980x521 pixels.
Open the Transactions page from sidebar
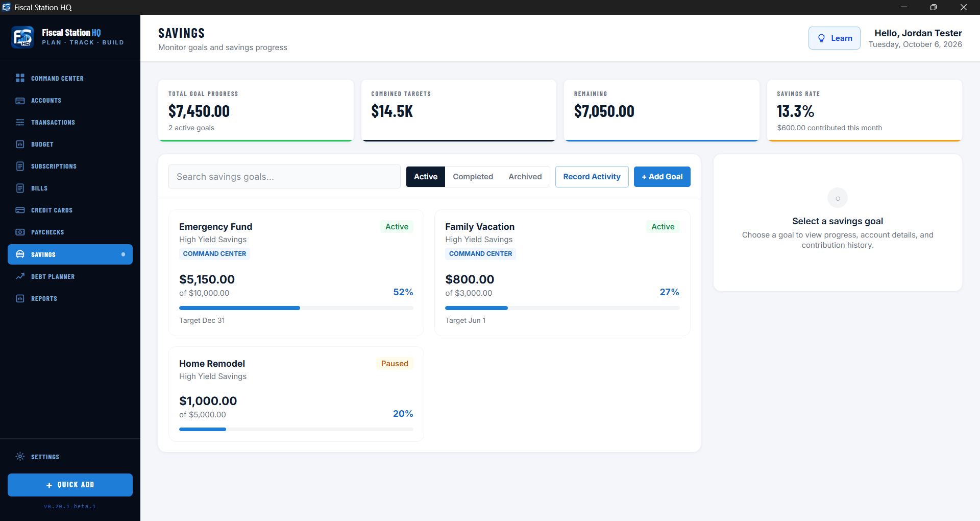click(x=70, y=123)
